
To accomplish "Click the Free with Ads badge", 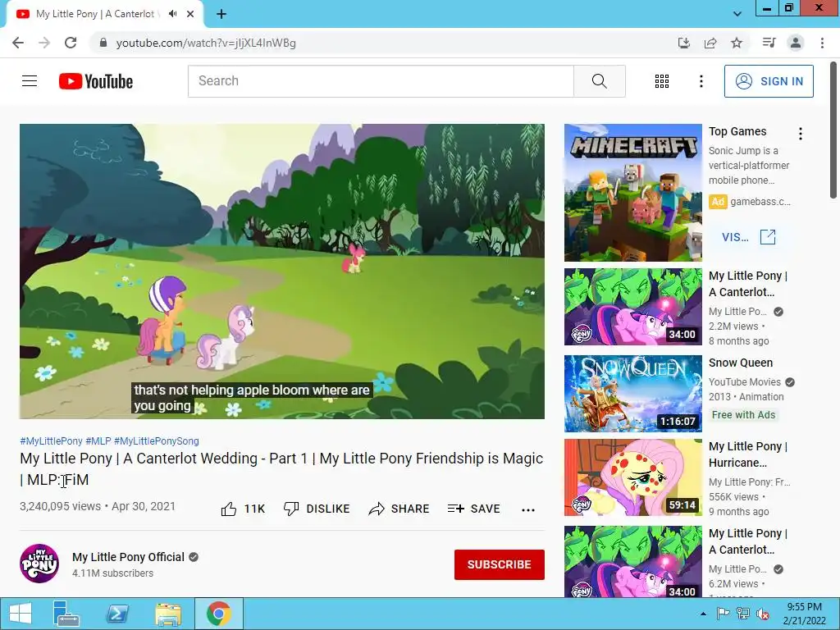I will click(x=743, y=414).
